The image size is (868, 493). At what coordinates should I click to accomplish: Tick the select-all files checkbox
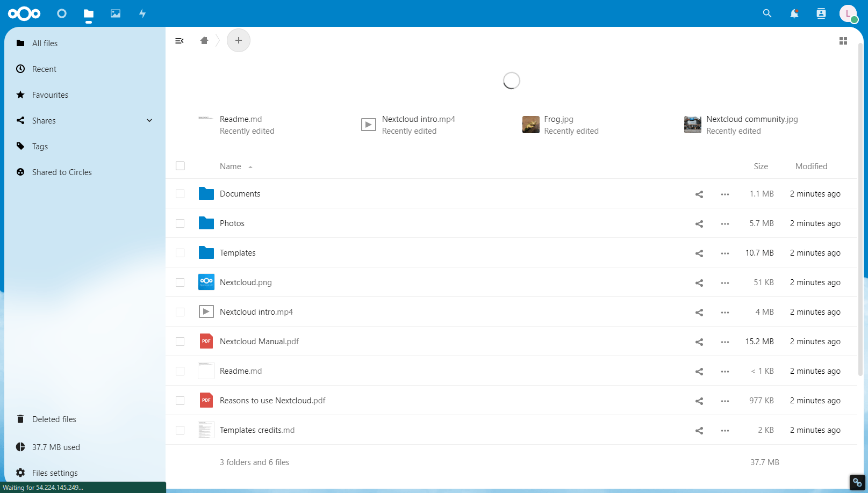(180, 166)
